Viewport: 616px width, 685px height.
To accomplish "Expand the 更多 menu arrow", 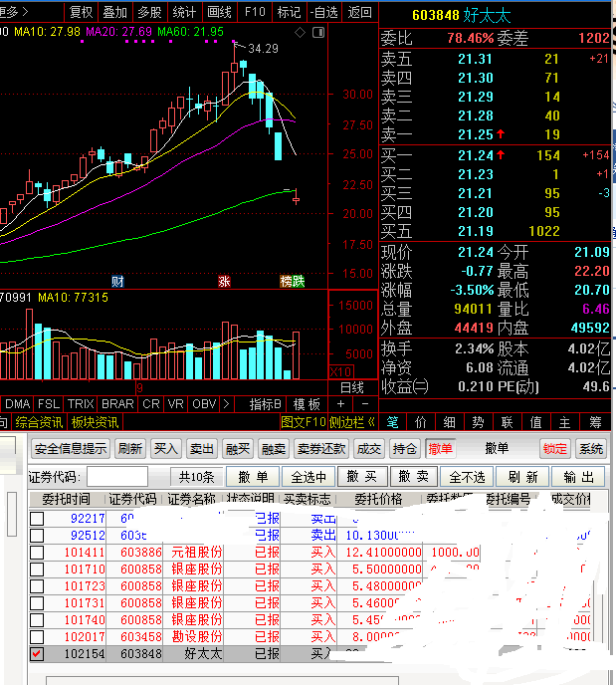I will pos(25,12).
